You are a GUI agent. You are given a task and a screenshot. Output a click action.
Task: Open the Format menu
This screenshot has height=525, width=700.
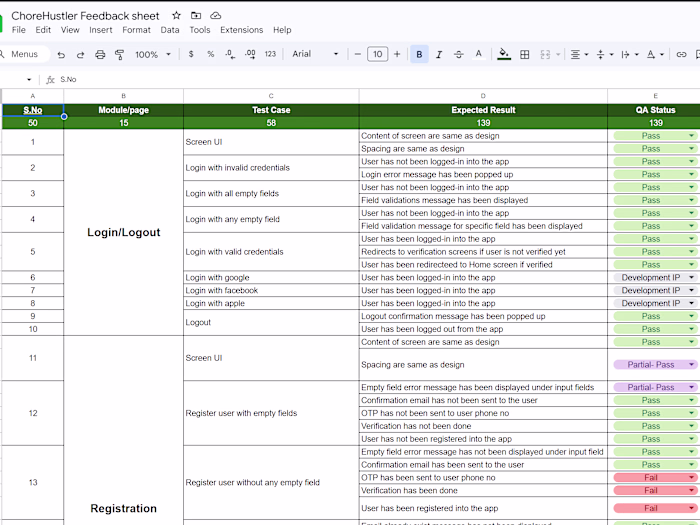click(x=137, y=30)
